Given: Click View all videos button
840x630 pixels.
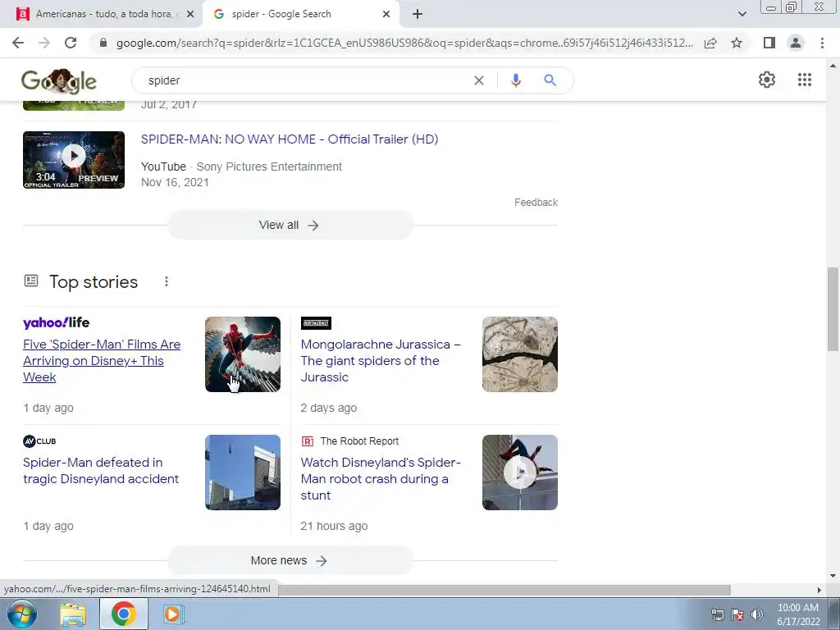Looking at the screenshot, I should tap(290, 225).
